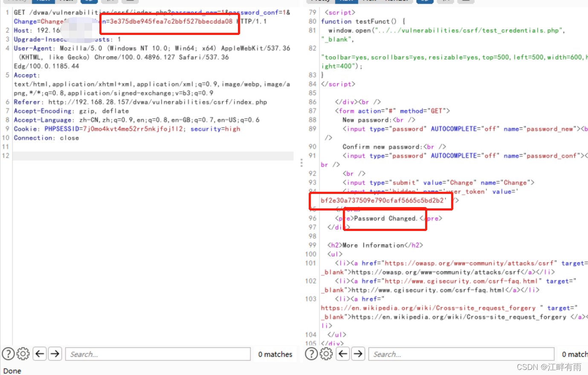
Task: Click the 'Accept-Encoding: gzip, deflate' line
Action: (71, 111)
